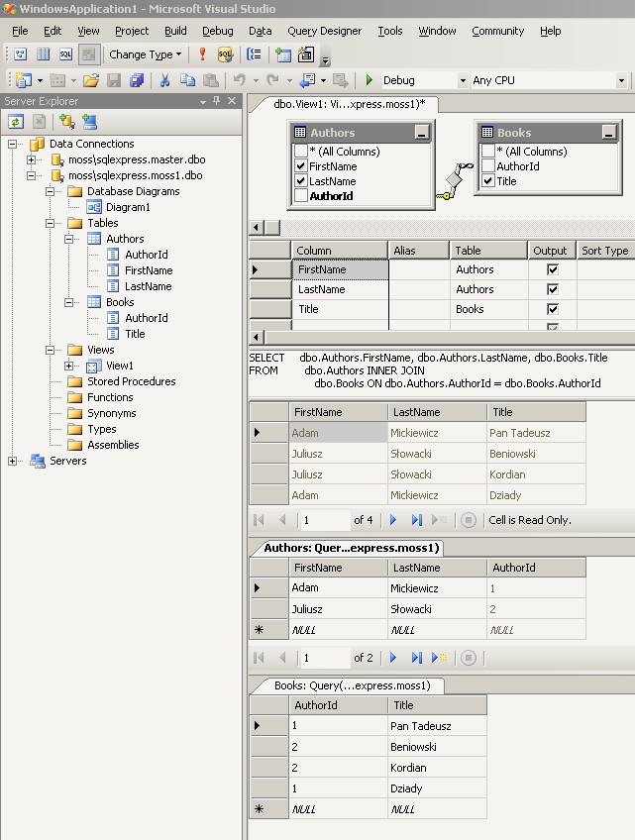
Task: Minimize the Authors table box in diagram
Action: click(x=422, y=133)
